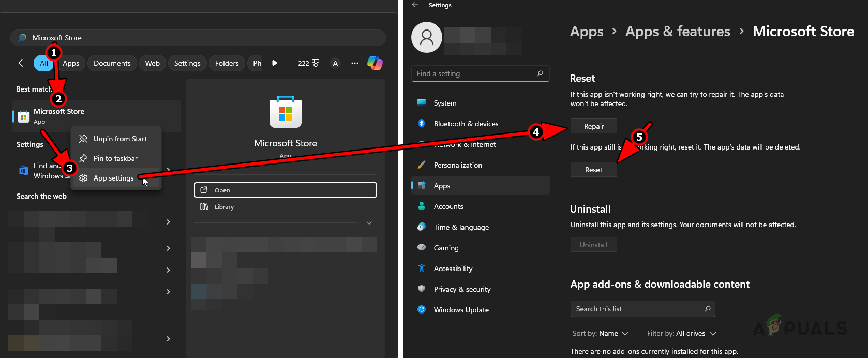This screenshot has width=868, height=358.
Task: Open Gaming settings category
Action: (x=481, y=248)
